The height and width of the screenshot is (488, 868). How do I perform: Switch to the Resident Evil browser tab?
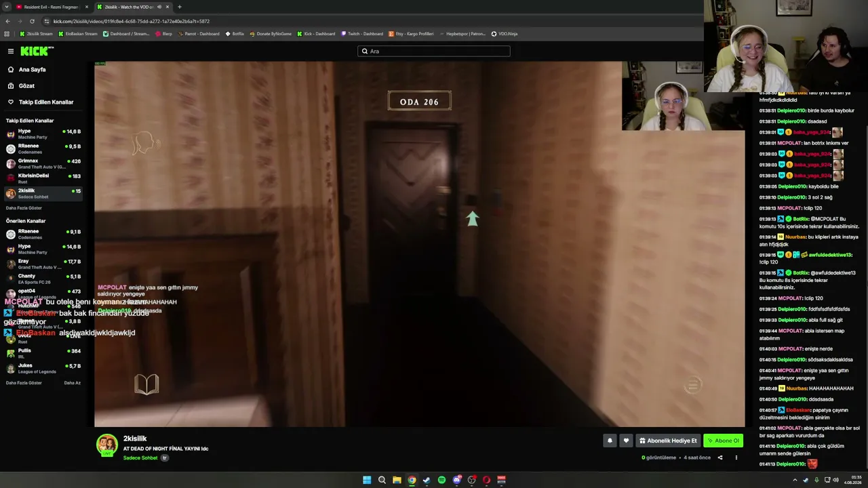point(52,7)
